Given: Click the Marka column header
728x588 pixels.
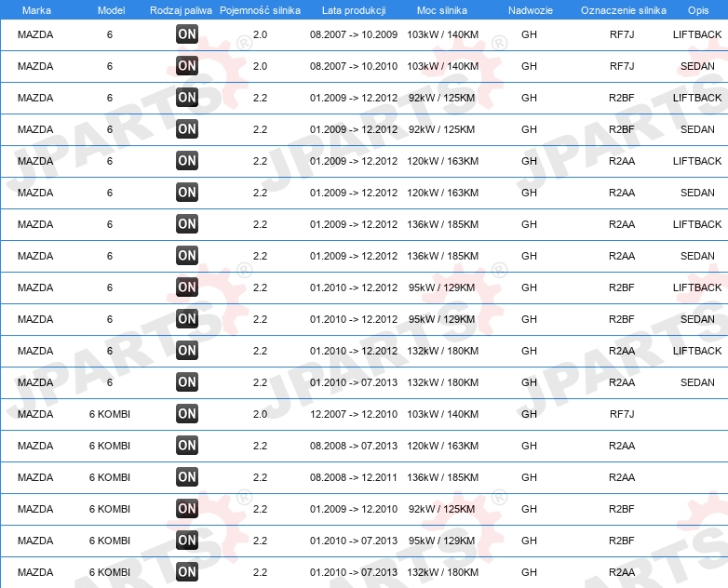Looking at the screenshot, I should click(36, 10).
